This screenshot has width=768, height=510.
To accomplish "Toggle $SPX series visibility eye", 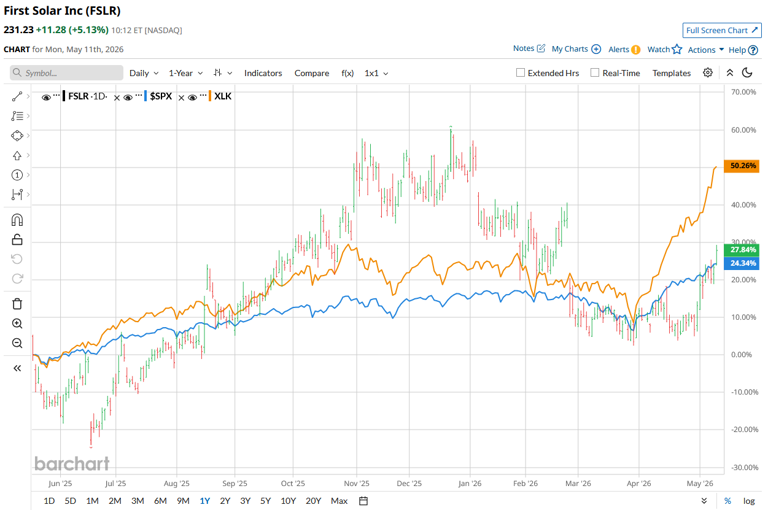I will 128,97.
